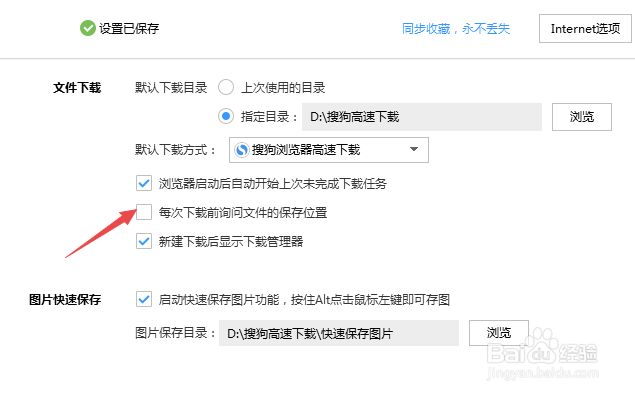This screenshot has height=396, width=635.
Task: Click 浏览 next to picture save directory
Action: point(499,333)
